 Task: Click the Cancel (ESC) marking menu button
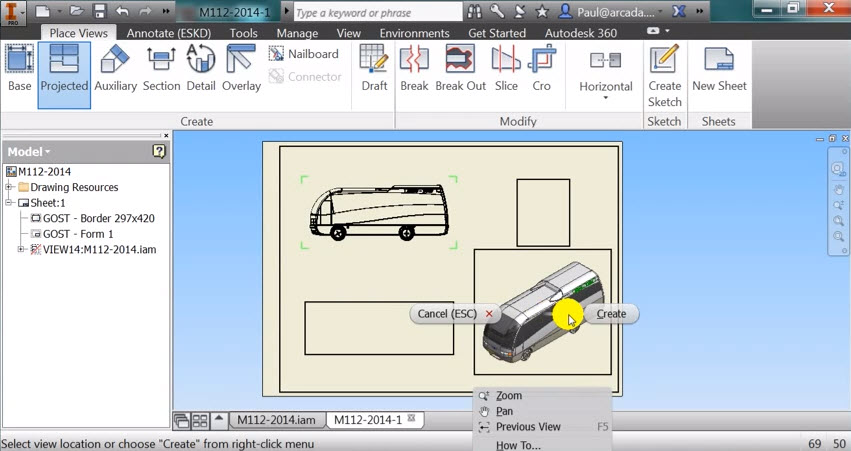click(455, 314)
